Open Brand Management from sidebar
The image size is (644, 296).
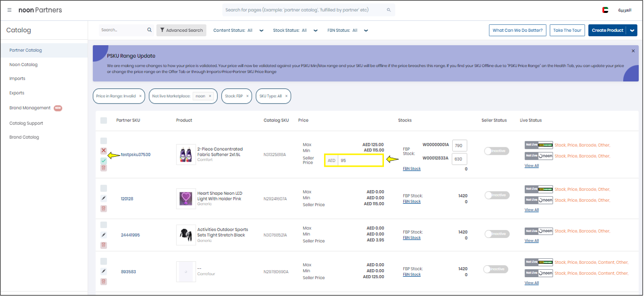(30, 108)
